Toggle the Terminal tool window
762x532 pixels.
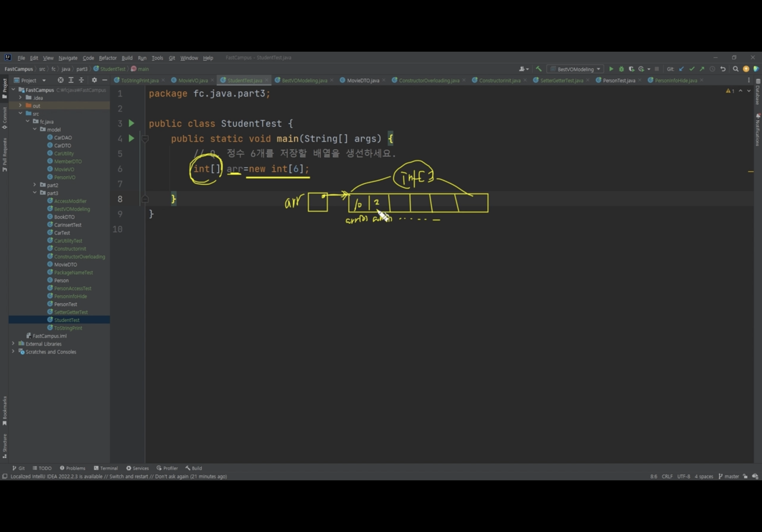pyautogui.click(x=106, y=468)
